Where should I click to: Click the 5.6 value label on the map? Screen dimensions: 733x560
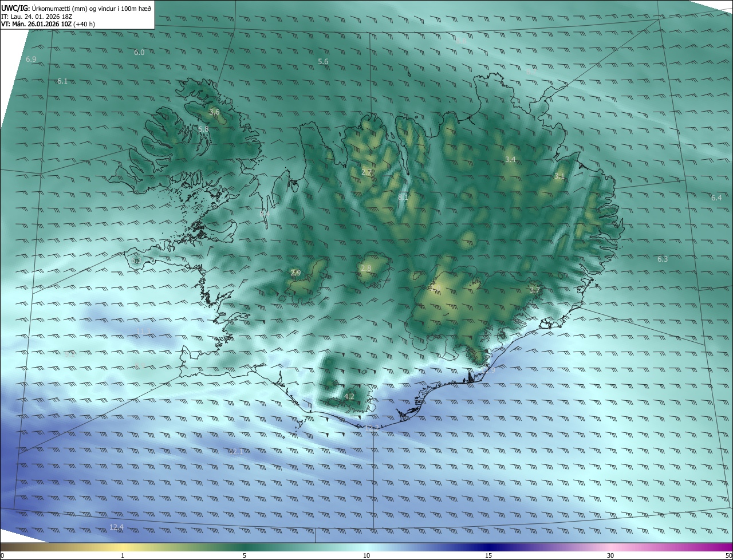pos(323,62)
